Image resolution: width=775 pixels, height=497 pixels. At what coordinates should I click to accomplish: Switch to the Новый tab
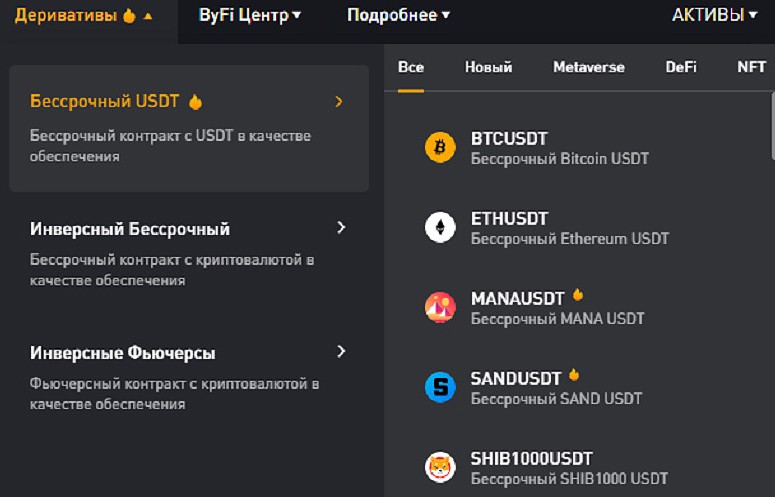tap(489, 67)
